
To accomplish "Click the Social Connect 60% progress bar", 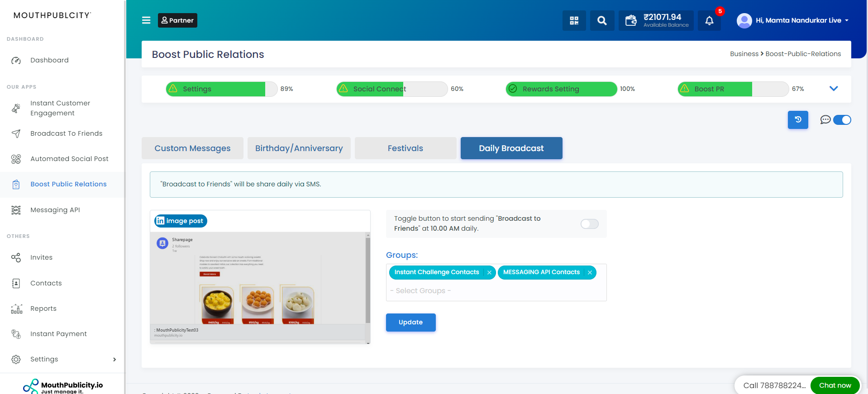I will coord(392,89).
